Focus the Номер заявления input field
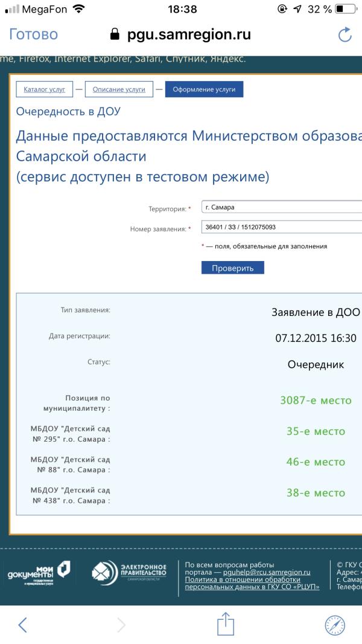The width and height of the screenshot is (362, 644). (282, 227)
